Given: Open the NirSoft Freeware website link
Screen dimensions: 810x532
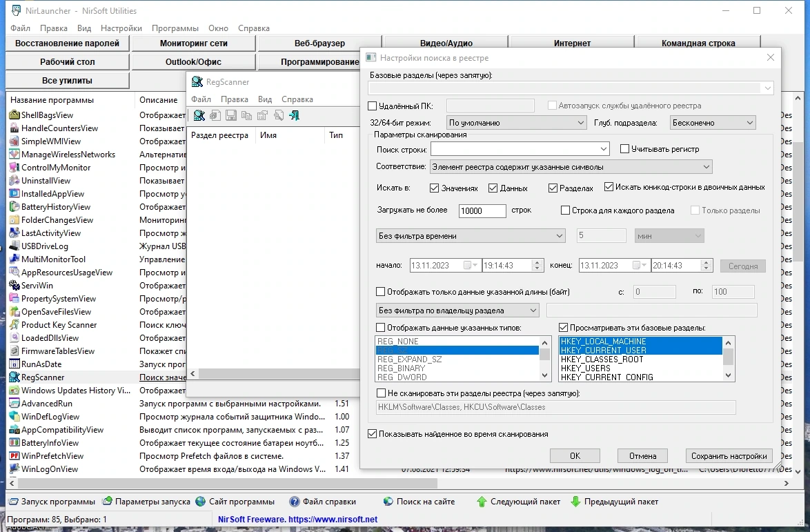Looking at the screenshot, I should click(x=297, y=519).
